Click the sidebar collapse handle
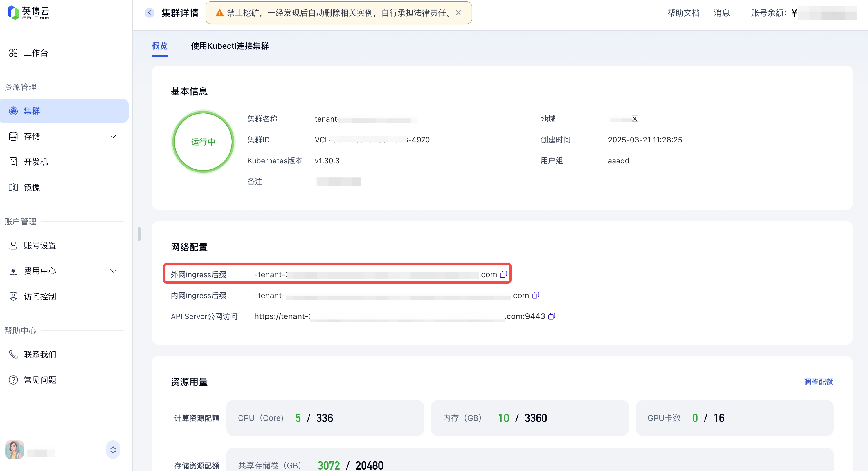The width and height of the screenshot is (868, 471). point(139,234)
